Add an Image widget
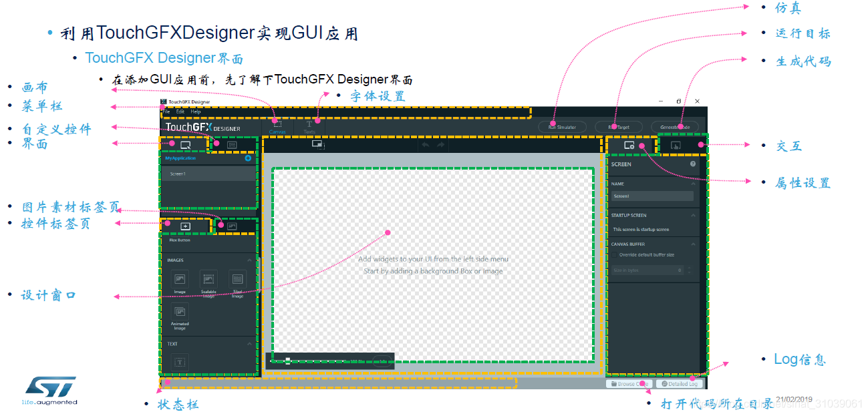The width and height of the screenshot is (868, 416). pos(180,282)
